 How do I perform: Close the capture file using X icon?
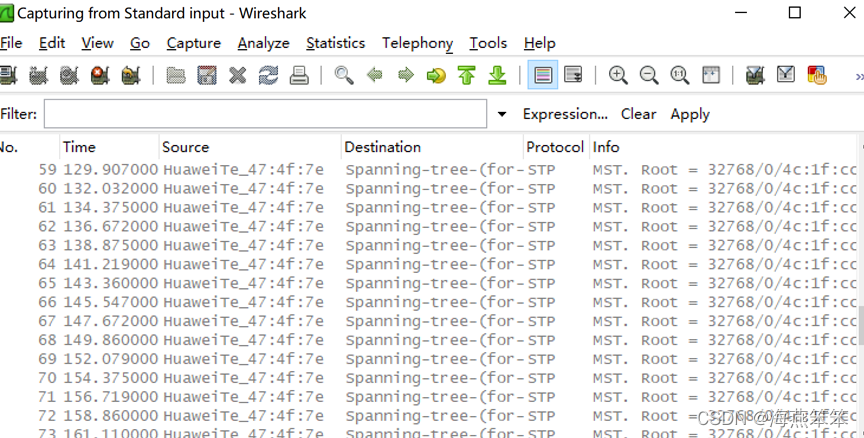point(237,75)
